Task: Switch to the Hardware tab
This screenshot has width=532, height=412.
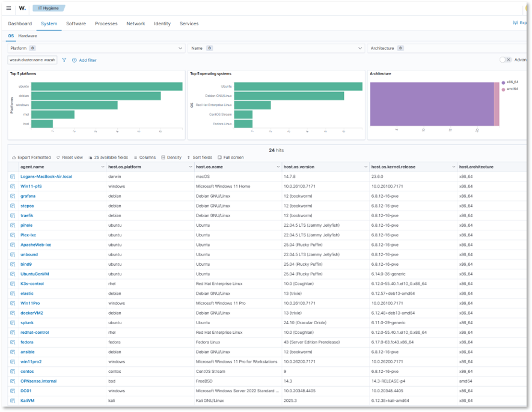Action: pyautogui.click(x=29, y=35)
